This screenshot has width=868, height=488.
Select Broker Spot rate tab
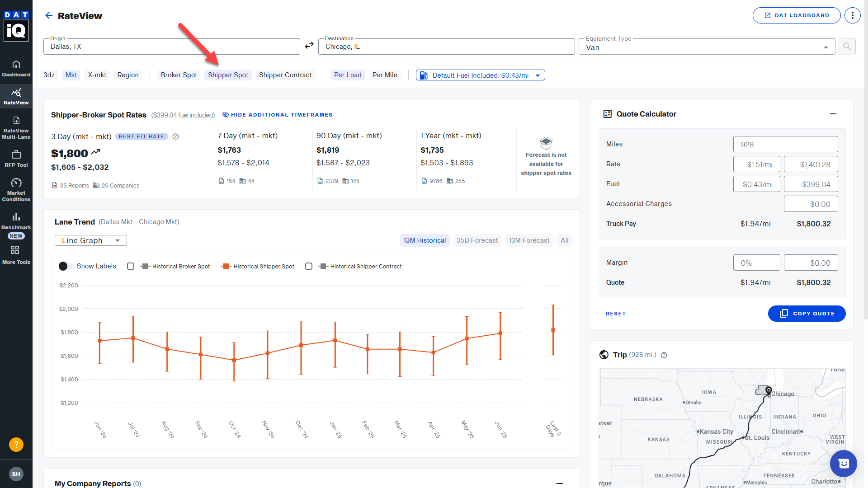tap(179, 75)
